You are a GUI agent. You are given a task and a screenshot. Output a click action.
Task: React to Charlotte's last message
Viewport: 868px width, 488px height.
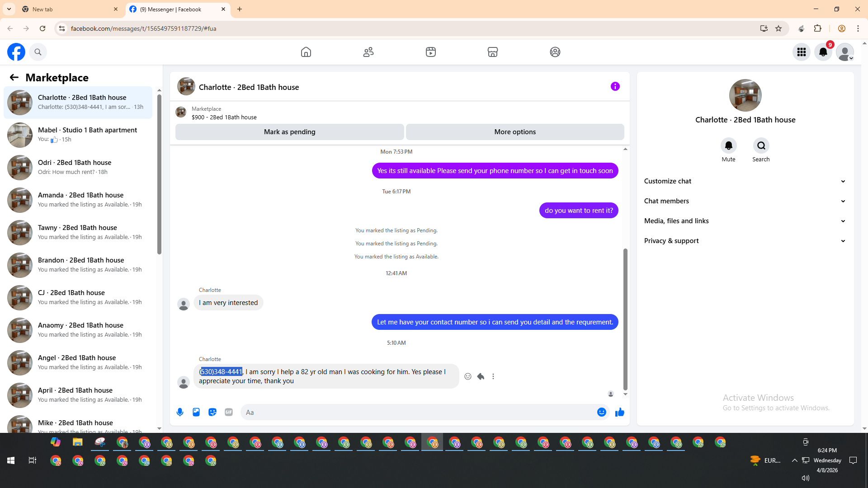pos(468,376)
